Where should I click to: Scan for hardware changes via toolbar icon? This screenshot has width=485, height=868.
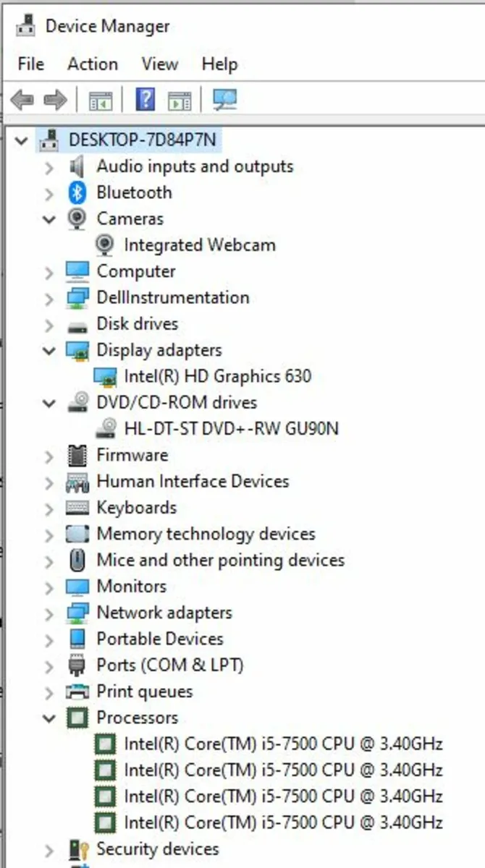click(x=224, y=99)
